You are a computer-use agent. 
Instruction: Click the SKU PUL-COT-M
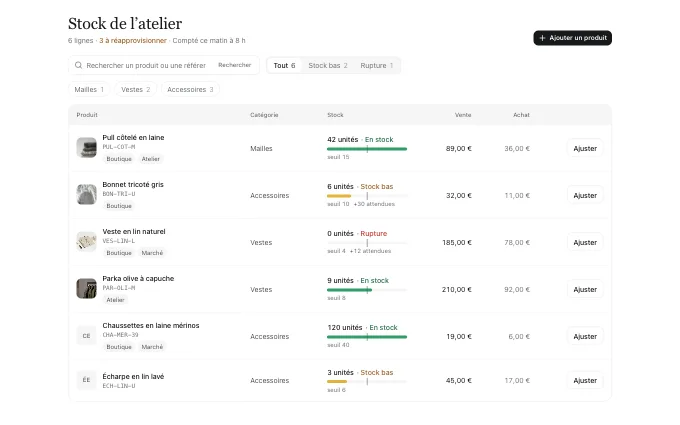pos(119,147)
